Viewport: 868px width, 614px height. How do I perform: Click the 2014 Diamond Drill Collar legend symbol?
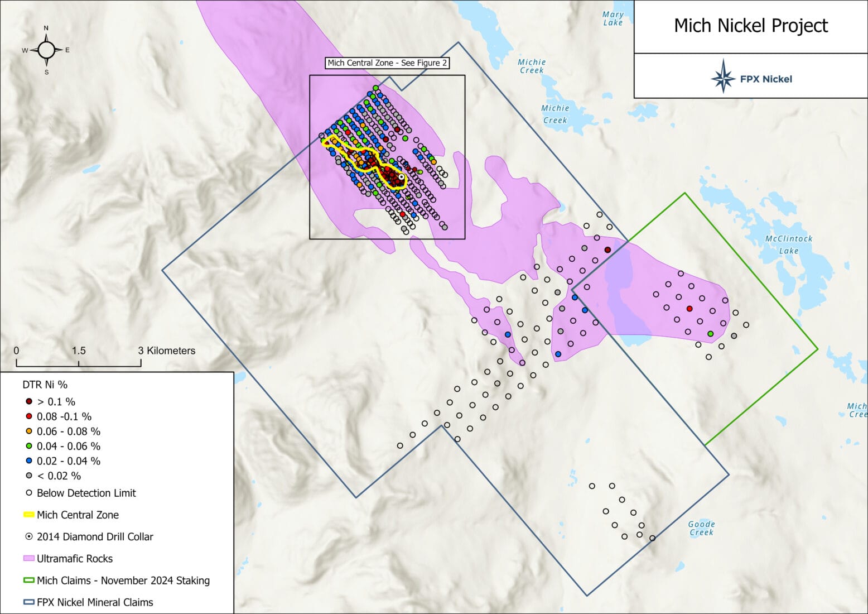click(29, 536)
